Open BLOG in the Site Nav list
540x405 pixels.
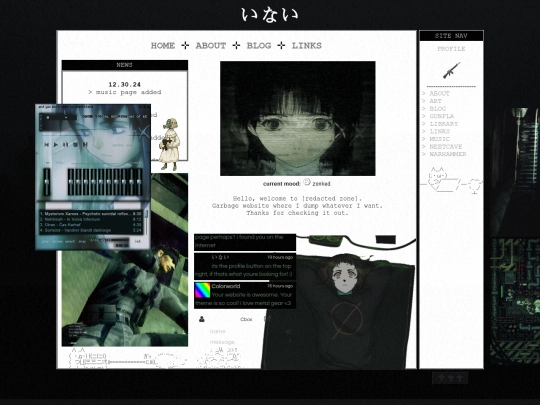point(438,108)
